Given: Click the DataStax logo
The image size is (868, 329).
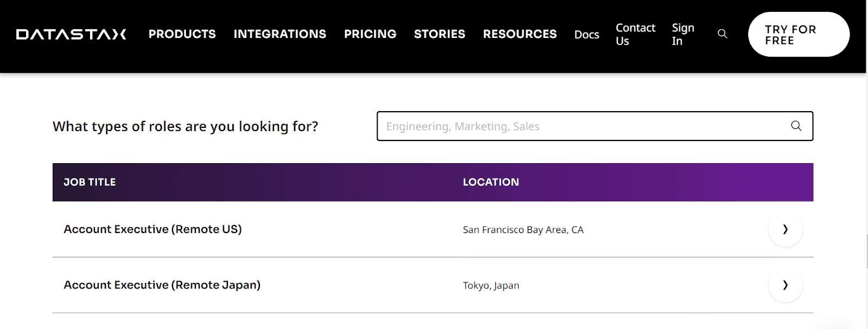Looking at the screenshot, I should coord(71,34).
